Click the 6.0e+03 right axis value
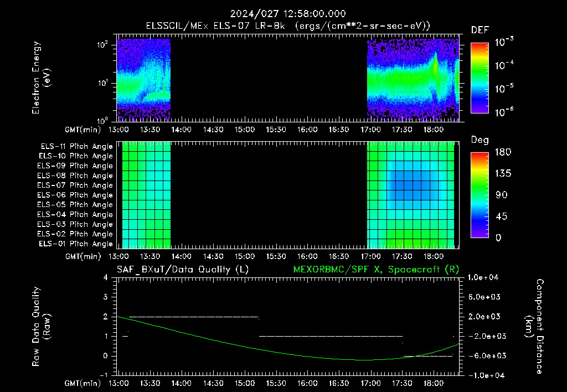Screen dimensions: 567x392 pyautogui.click(x=485, y=297)
